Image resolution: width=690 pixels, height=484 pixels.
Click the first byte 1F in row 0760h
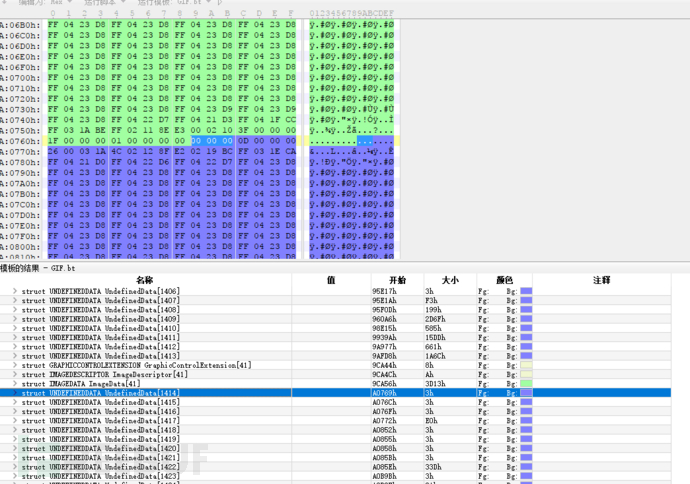pyautogui.click(x=53, y=141)
